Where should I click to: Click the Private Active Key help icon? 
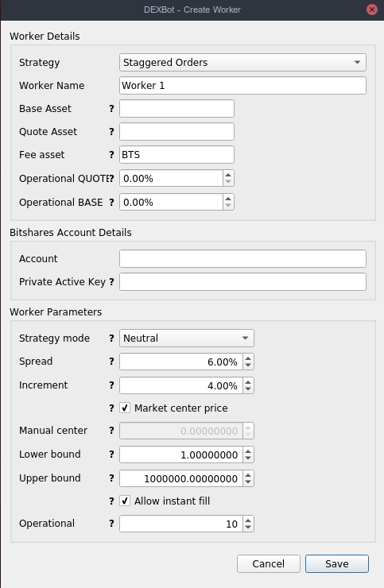click(111, 282)
